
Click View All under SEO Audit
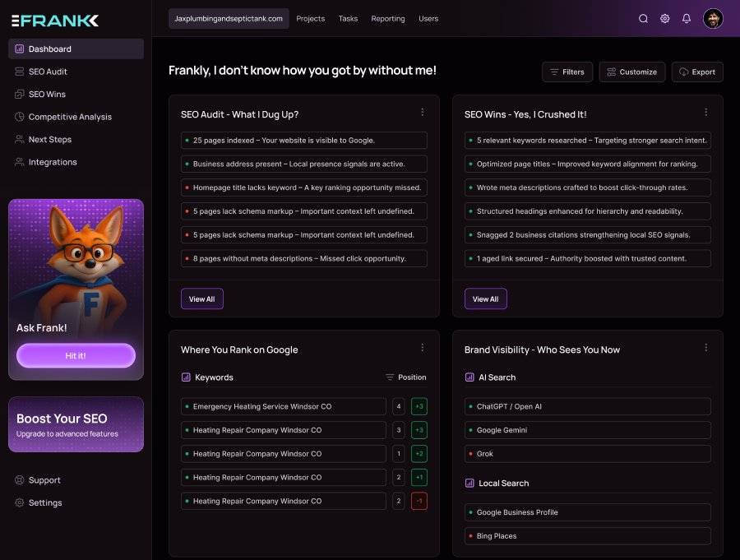pyautogui.click(x=201, y=299)
